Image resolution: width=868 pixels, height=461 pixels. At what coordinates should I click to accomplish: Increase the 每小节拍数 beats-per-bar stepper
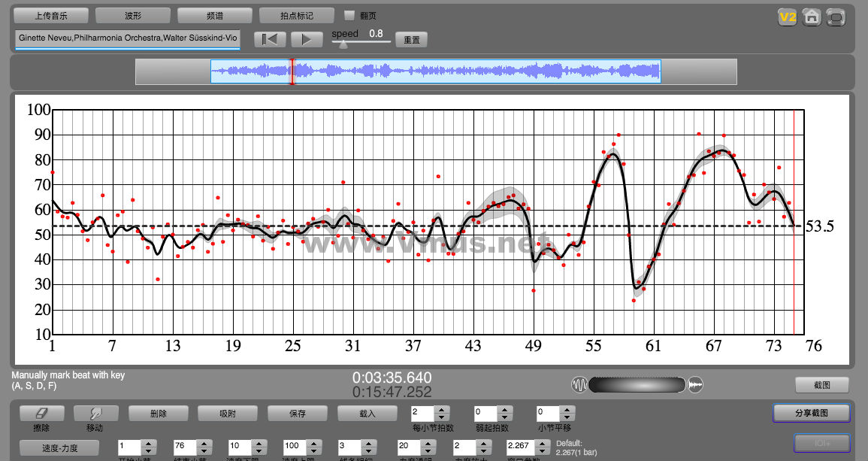[x=441, y=409]
